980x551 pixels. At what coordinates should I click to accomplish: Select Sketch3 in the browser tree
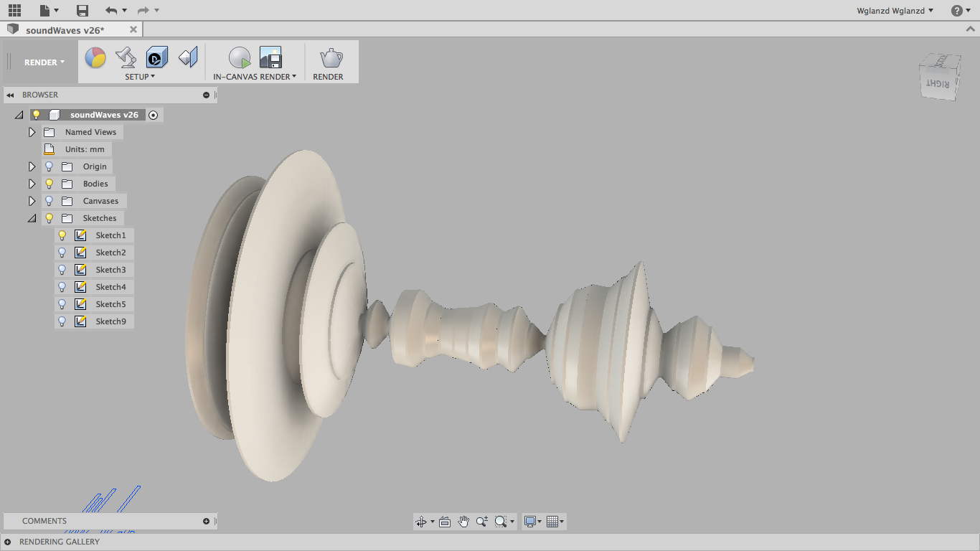point(110,270)
